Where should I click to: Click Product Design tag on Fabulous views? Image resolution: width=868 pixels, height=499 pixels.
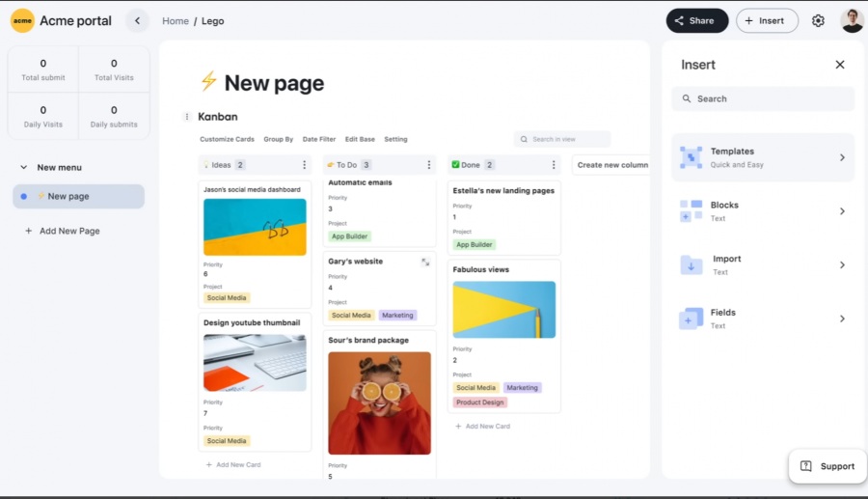click(x=480, y=402)
